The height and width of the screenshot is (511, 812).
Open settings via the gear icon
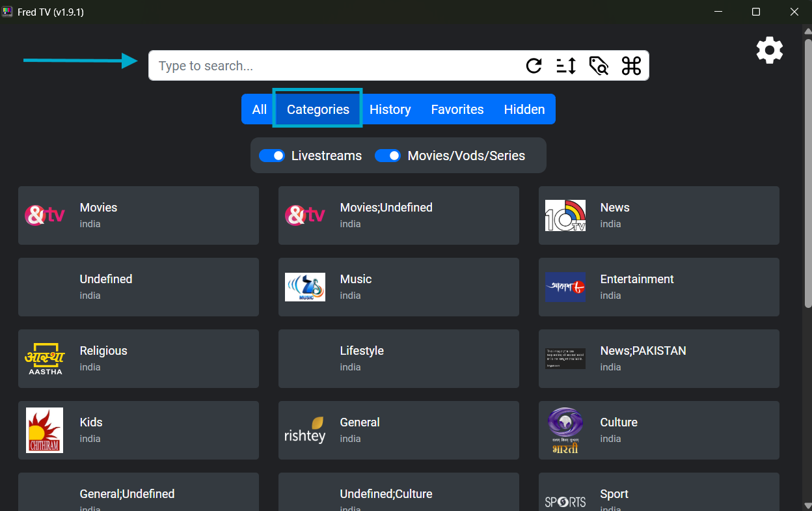pos(770,50)
